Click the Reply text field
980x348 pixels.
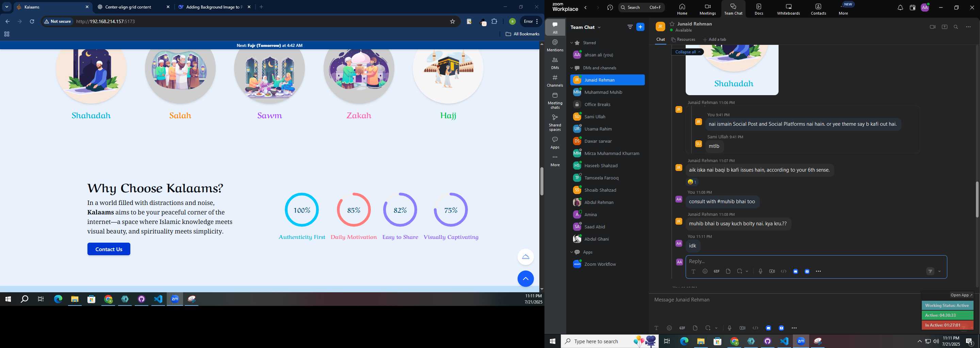816,261
